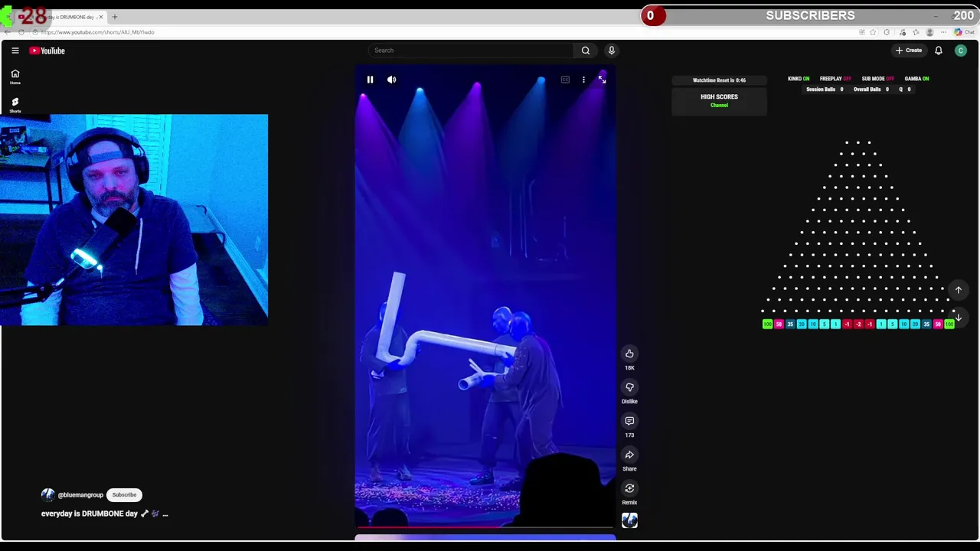The width and height of the screenshot is (980, 551).
Task: Toggle FREEPLAY mode
Action: (835, 79)
